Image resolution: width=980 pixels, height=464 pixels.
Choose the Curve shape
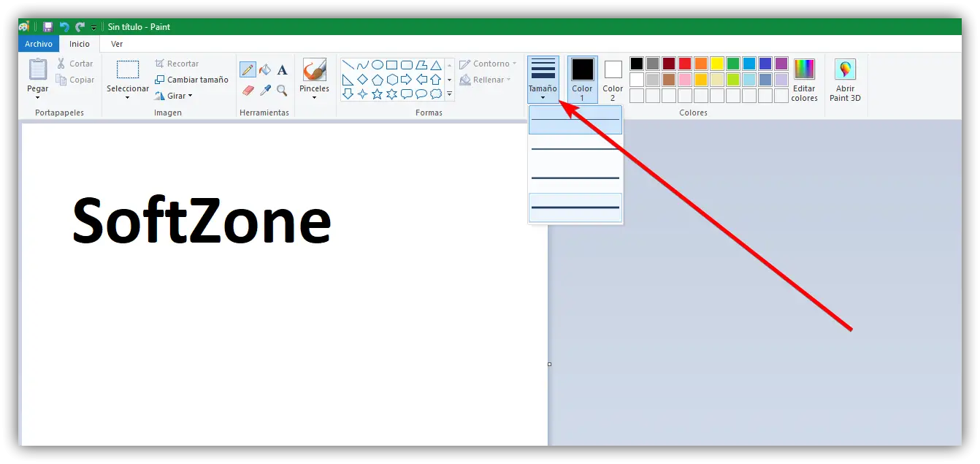click(x=363, y=65)
